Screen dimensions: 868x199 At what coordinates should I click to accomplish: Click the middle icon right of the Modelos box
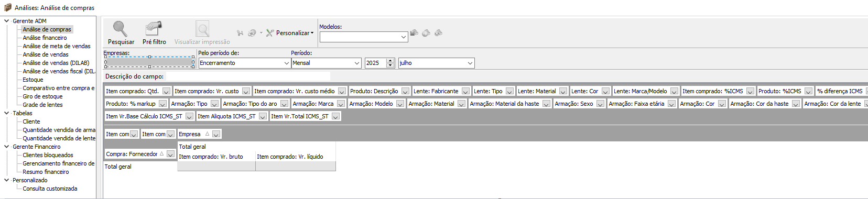[426, 33]
